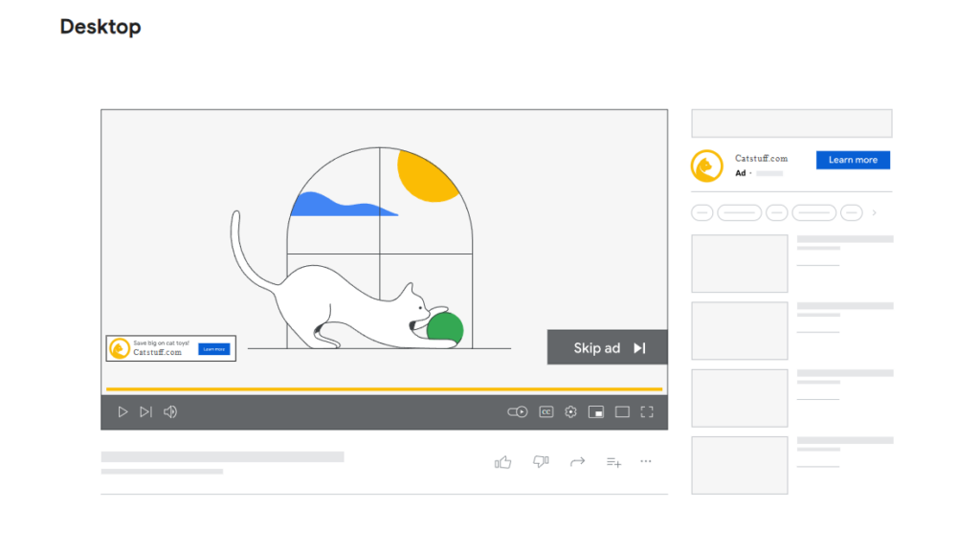This screenshot has height=552, width=980.
Task: Skip to next video with next icon
Action: [x=145, y=412]
